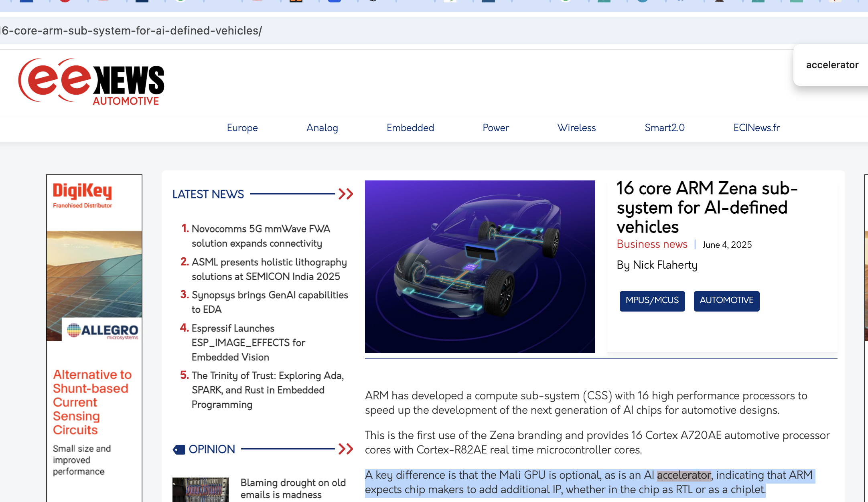Click the Allegro microsystems logo
Screen dimensions: 868x502
pyautogui.click(x=103, y=331)
